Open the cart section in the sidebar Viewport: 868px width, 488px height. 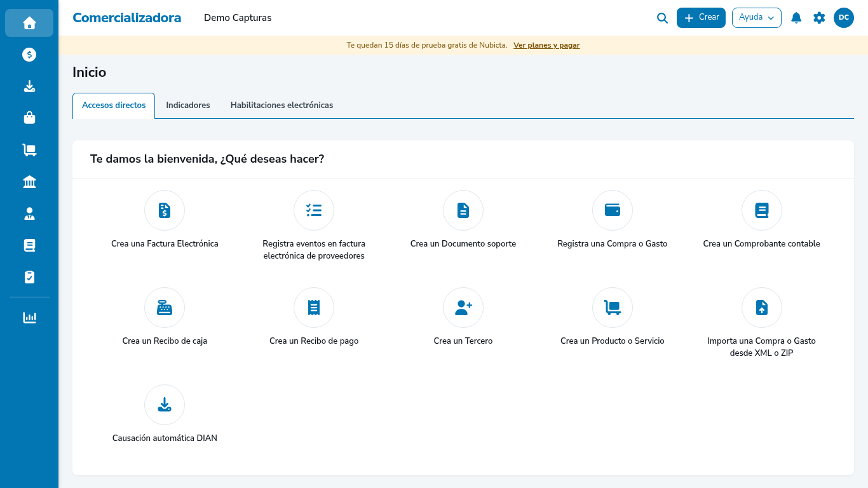click(x=29, y=150)
